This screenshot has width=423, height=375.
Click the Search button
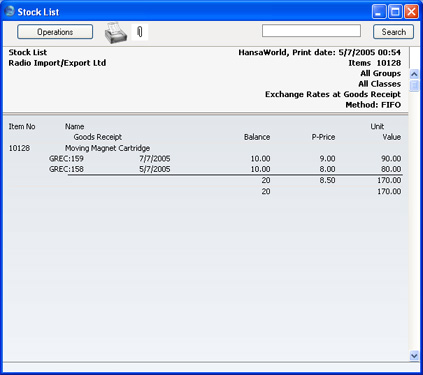393,32
